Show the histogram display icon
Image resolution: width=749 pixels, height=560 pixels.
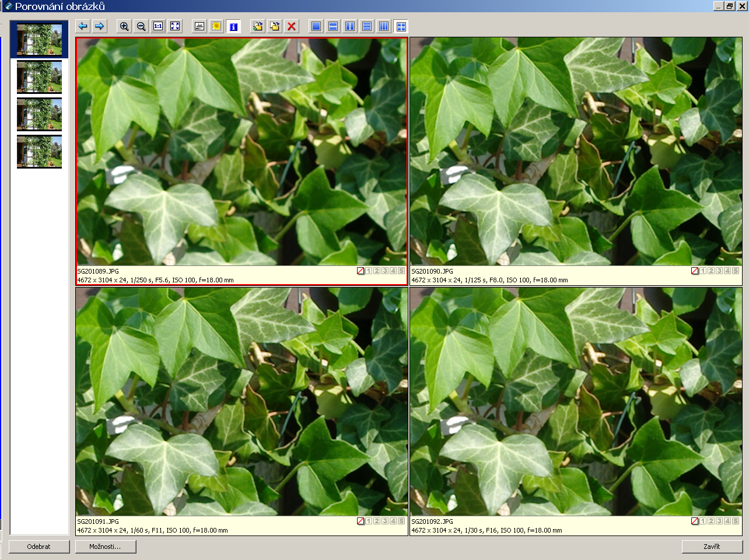tap(199, 26)
